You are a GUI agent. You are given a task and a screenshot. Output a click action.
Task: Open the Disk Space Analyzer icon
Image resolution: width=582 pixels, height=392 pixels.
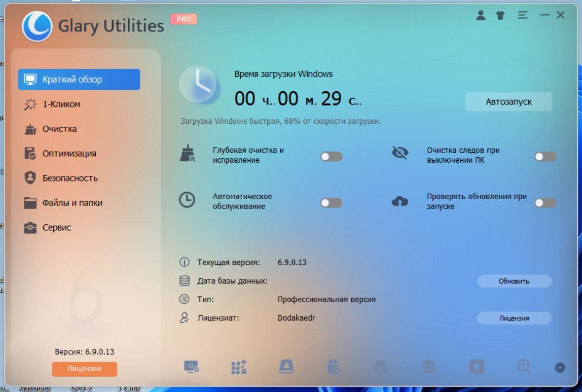[381, 367]
